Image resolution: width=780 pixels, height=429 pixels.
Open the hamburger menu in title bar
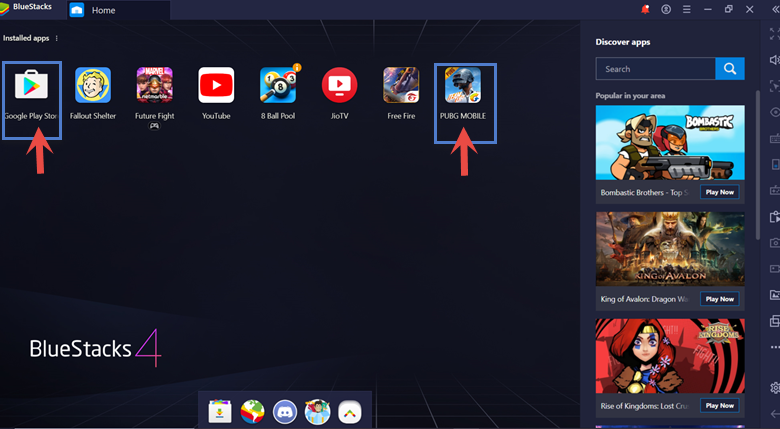(x=686, y=9)
